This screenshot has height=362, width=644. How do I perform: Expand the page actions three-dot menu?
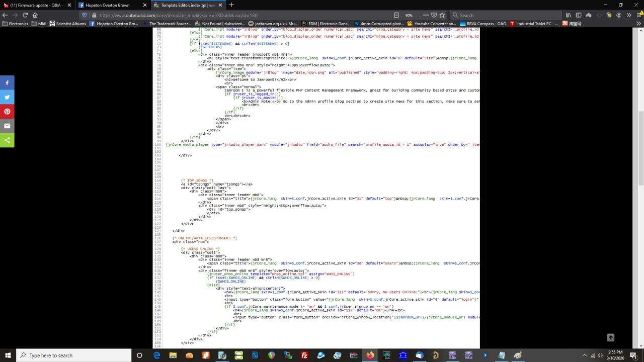point(426,15)
